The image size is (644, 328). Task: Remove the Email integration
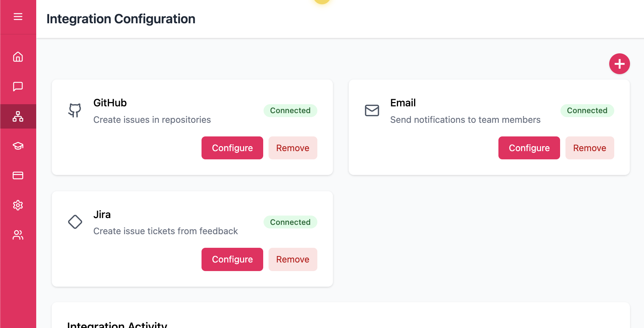pos(589,148)
